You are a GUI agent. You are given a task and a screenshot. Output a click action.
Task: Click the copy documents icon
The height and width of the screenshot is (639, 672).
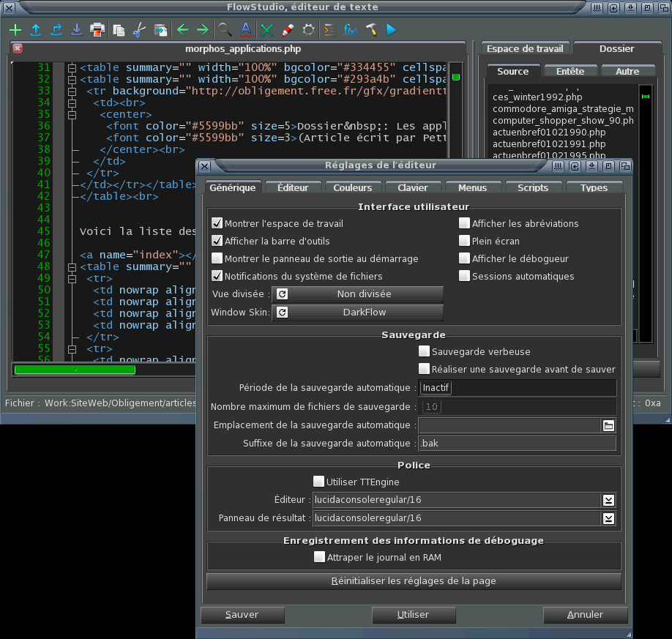(119, 30)
